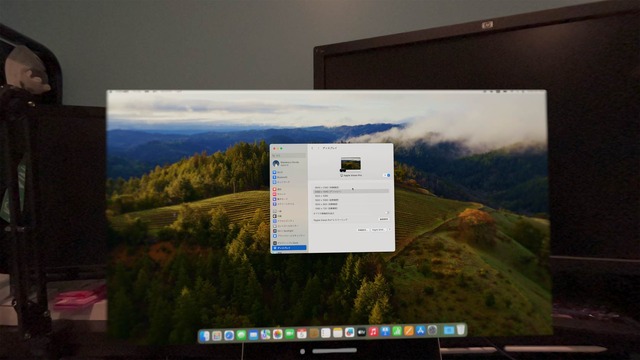
Task: Open Screen Time in Settings sidebar
Action: pos(289,204)
